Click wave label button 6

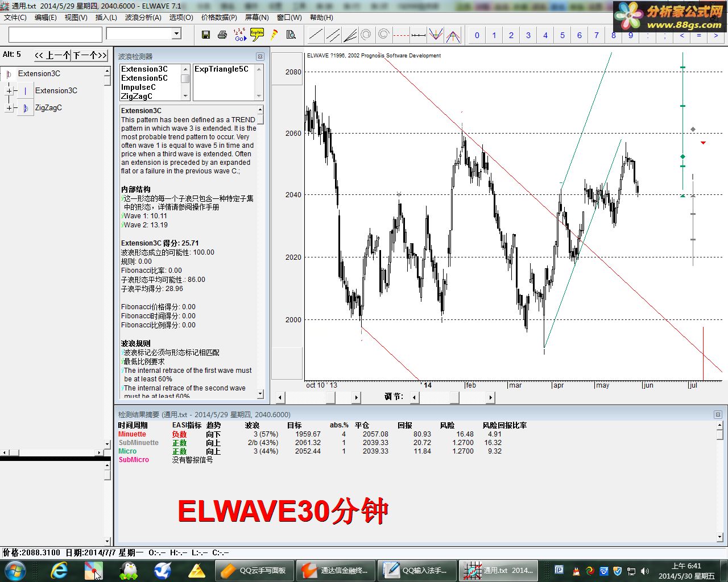click(x=580, y=35)
